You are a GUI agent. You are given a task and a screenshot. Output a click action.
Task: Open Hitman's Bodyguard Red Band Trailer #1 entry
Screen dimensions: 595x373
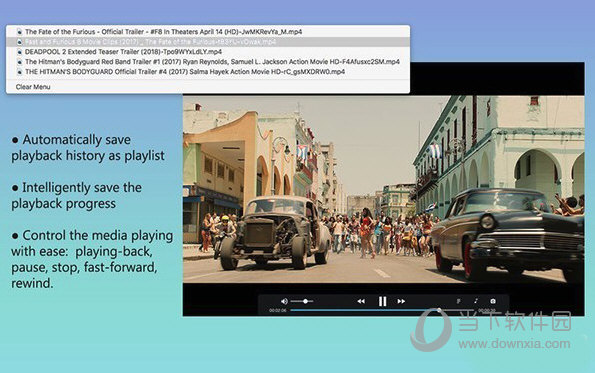click(208, 61)
